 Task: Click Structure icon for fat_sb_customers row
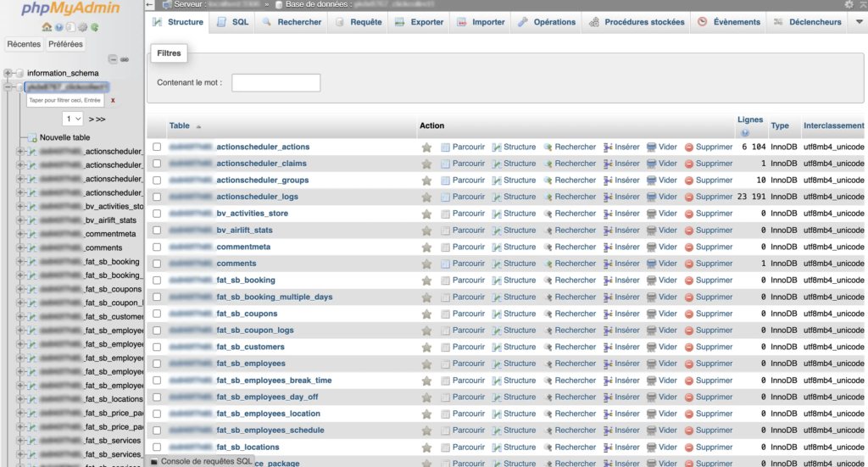pyautogui.click(x=497, y=347)
